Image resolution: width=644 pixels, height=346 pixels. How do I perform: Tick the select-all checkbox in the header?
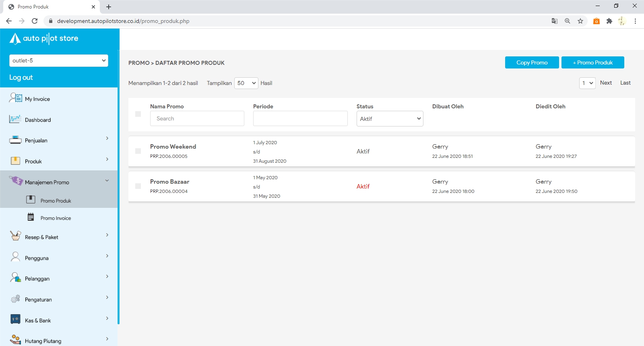[138, 114]
